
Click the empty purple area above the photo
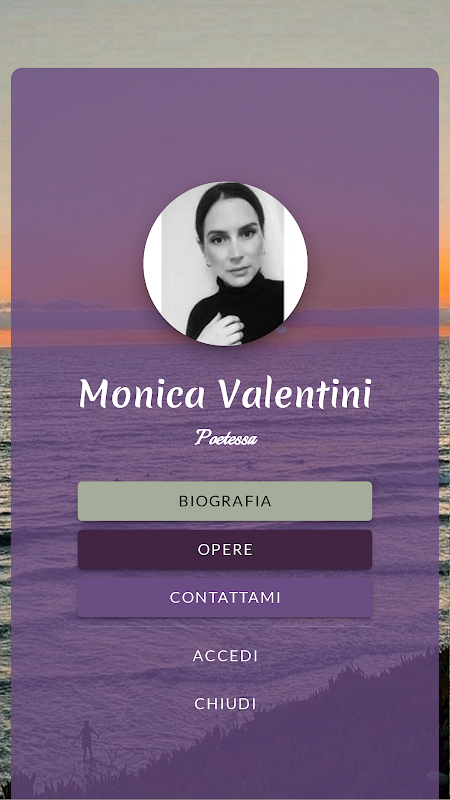tap(224, 125)
